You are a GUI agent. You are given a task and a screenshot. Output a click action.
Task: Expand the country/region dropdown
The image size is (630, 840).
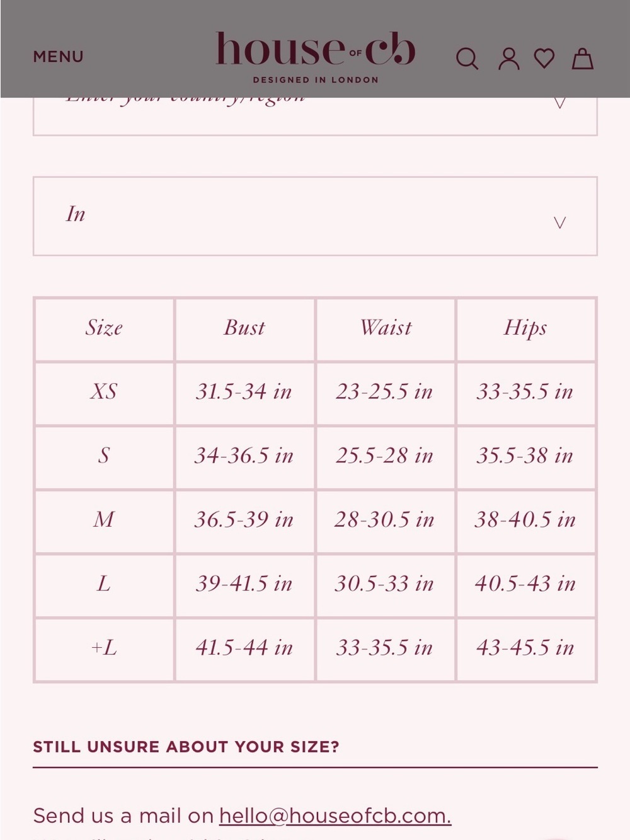point(315,115)
